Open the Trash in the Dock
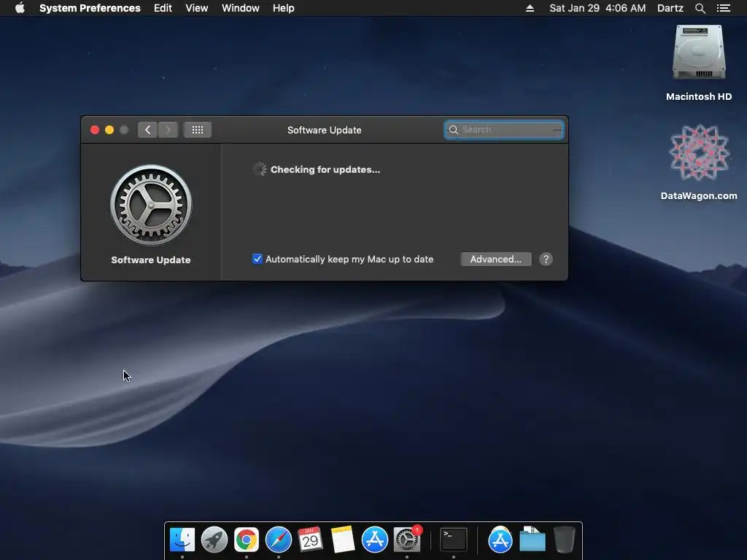Image resolution: width=747 pixels, height=560 pixels. pos(565,540)
